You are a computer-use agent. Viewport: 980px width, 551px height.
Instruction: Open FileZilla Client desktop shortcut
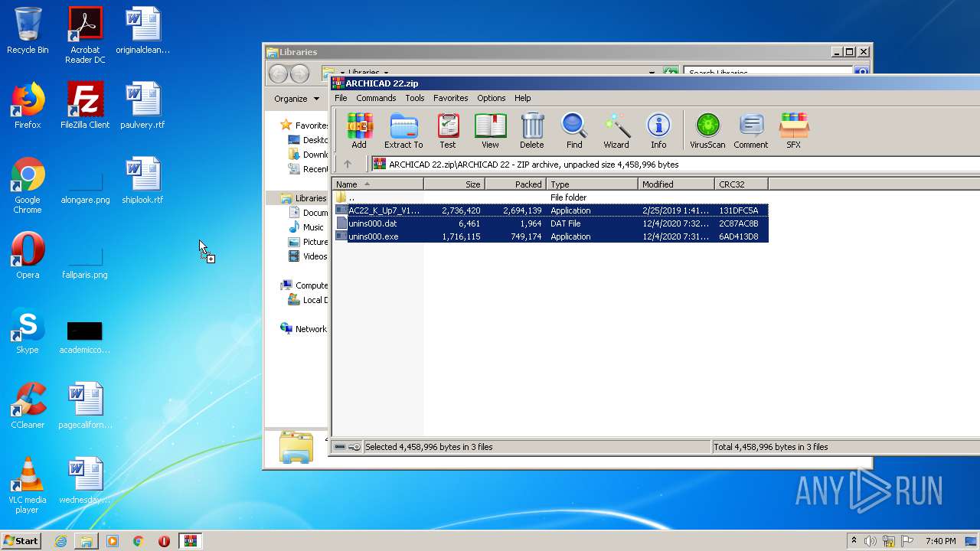click(85, 106)
